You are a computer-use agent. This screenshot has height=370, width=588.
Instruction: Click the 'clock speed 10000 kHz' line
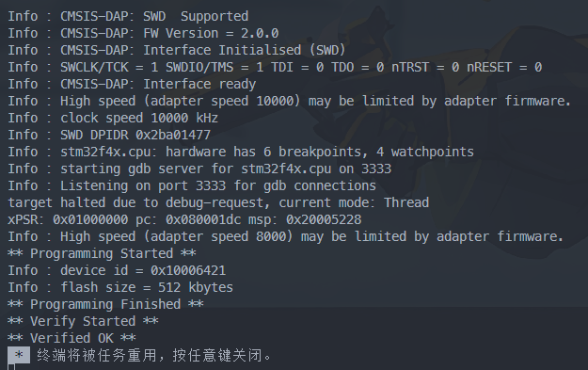tap(113, 118)
